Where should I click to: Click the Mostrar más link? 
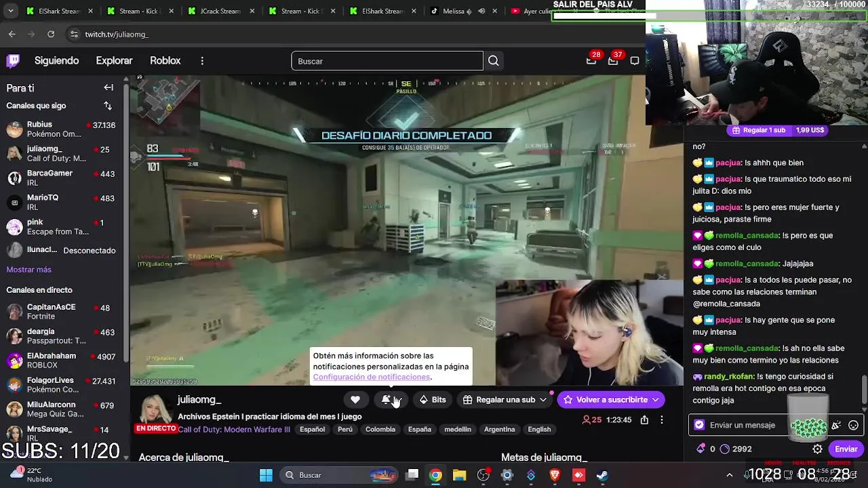tap(29, 270)
